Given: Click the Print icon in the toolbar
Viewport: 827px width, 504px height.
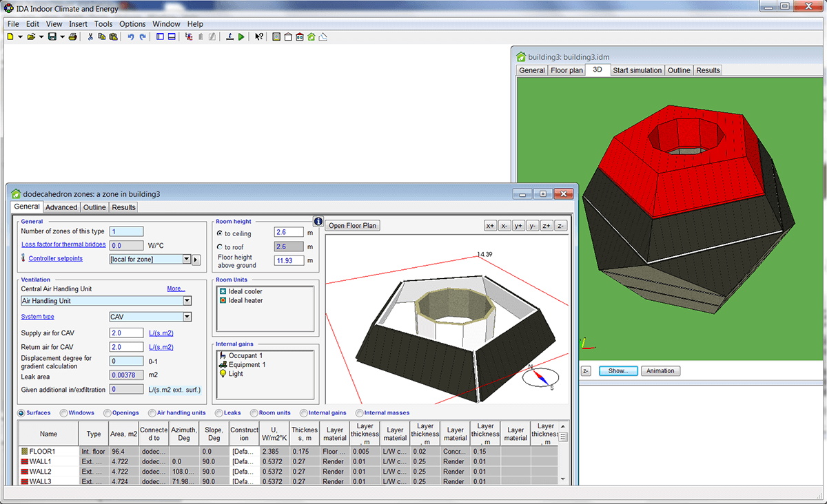Looking at the screenshot, I should (x=72, y=37).
